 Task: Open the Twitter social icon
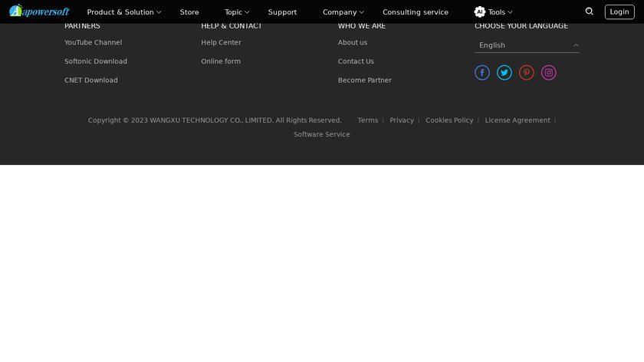click(x=504, y=73)
